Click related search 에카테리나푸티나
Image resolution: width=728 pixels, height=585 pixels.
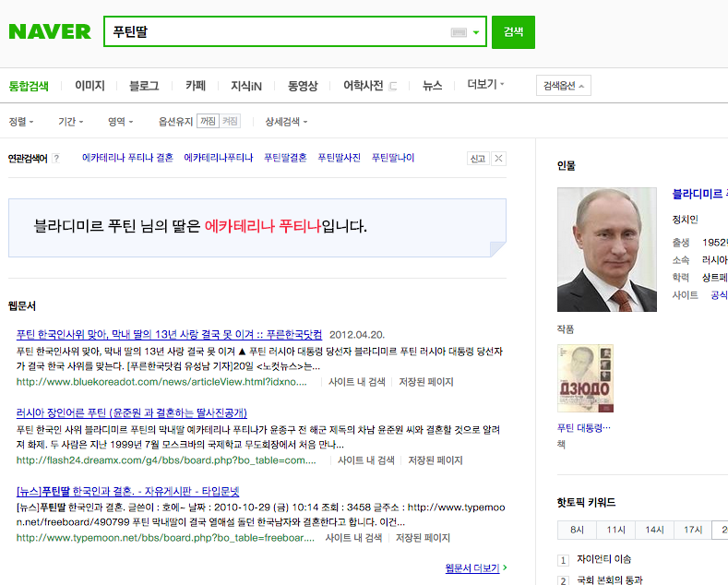218,158
